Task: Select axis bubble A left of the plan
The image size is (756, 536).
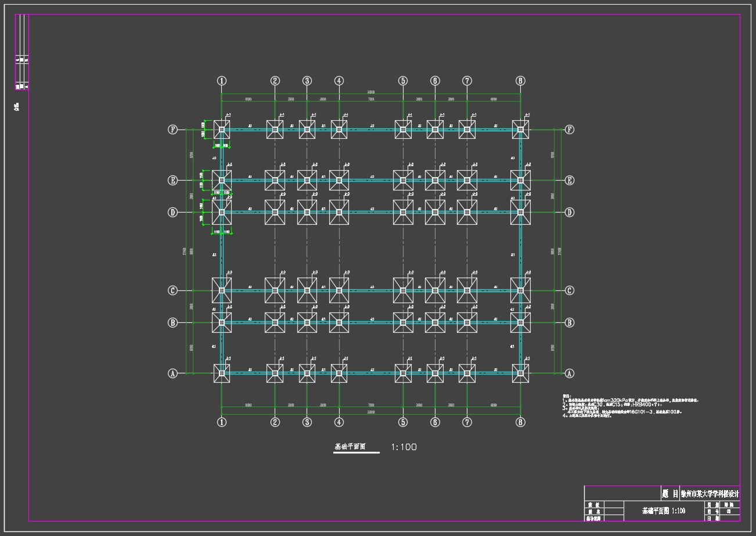Action: (172, 373)
